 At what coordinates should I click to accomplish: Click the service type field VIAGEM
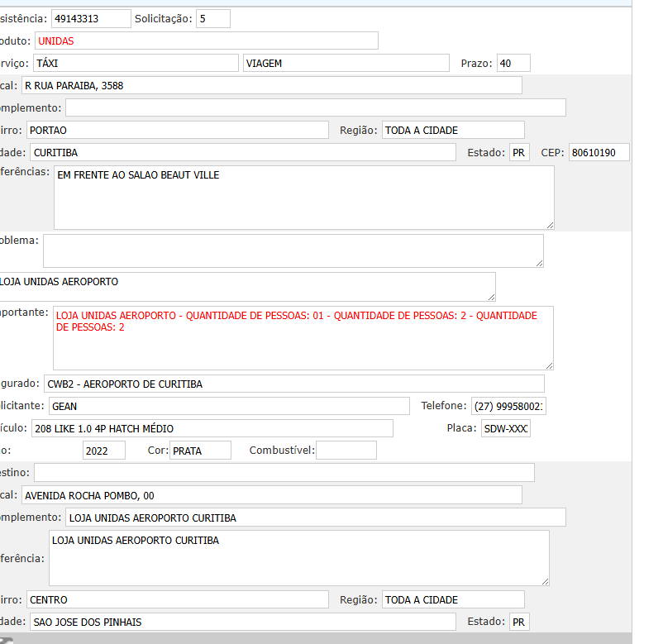(x=346, y=63)
